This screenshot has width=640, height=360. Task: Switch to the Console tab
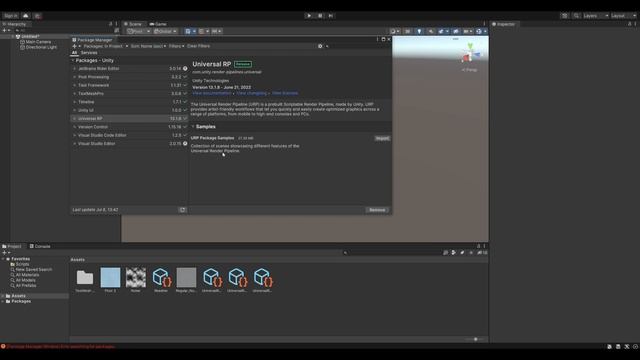point(40,246)
